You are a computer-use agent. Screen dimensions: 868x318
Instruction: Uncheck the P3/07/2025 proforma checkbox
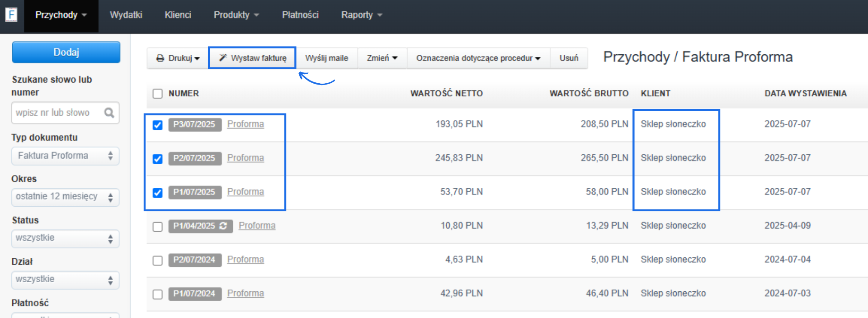click(157, 125)
